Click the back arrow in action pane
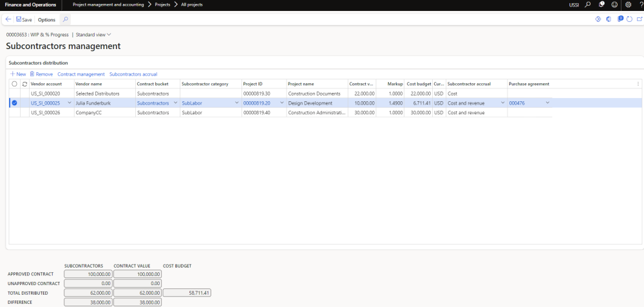This screenshot has height=307, width=644. point(8,19)
